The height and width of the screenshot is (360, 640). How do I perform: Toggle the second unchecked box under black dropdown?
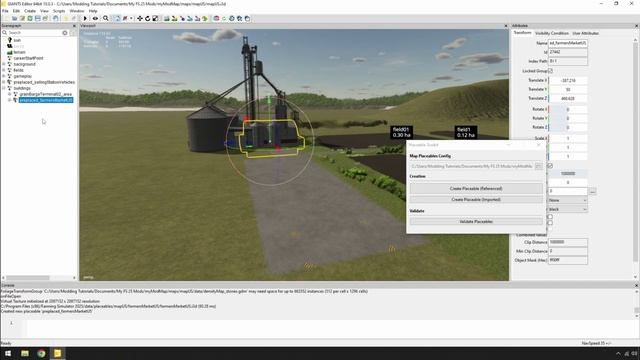[x=550, y=223]
